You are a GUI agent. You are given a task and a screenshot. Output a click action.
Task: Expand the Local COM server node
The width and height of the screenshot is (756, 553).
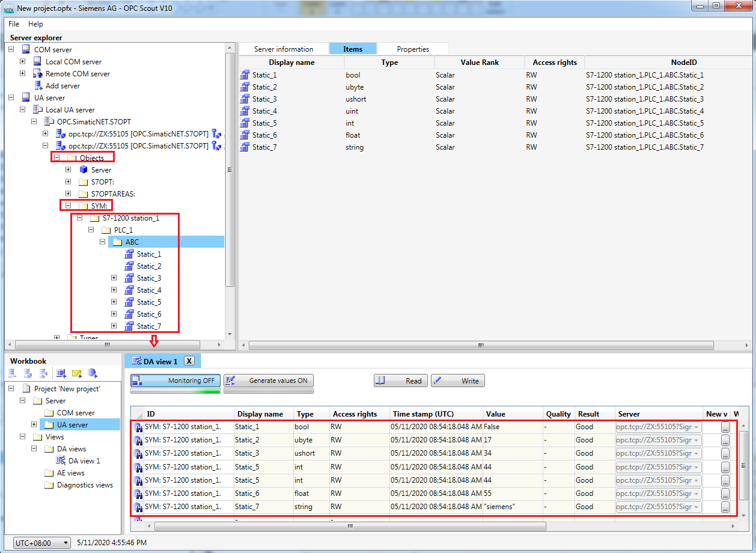pyautogui.click(x=23, y=62)
